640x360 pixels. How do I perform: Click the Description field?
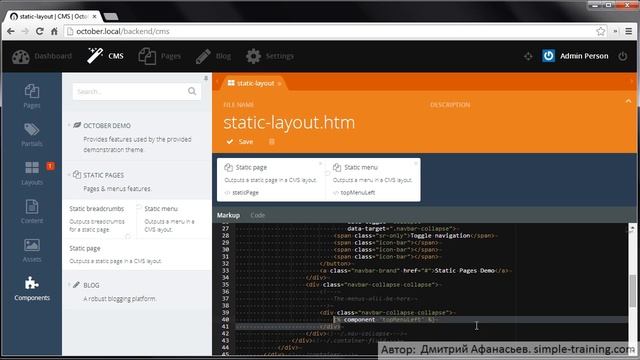coord(450,105)
